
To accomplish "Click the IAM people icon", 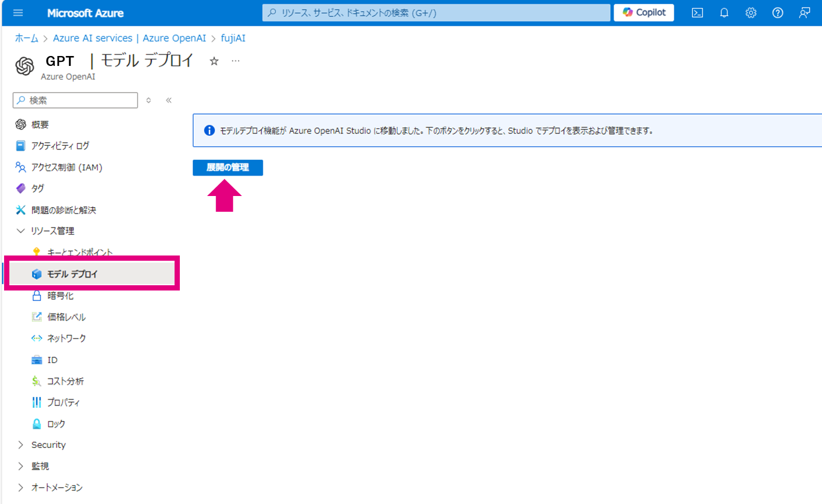I will [20, 167].
